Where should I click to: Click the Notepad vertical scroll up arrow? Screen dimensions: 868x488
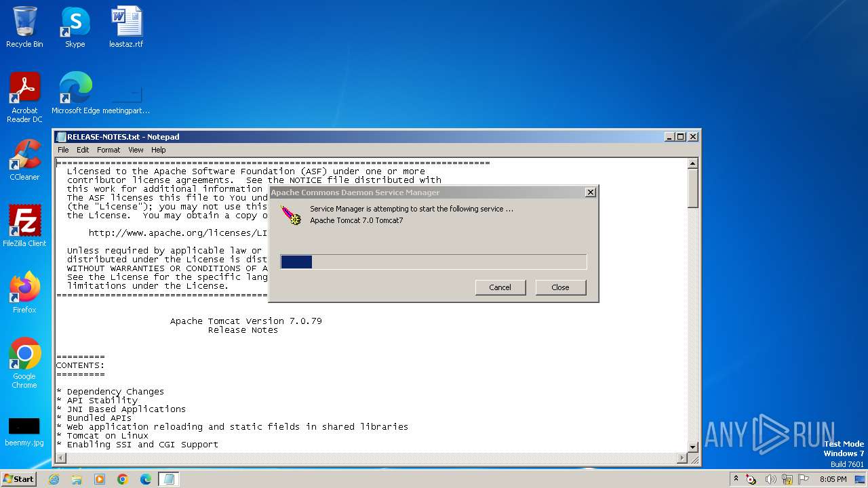click(x=692, y=163)
